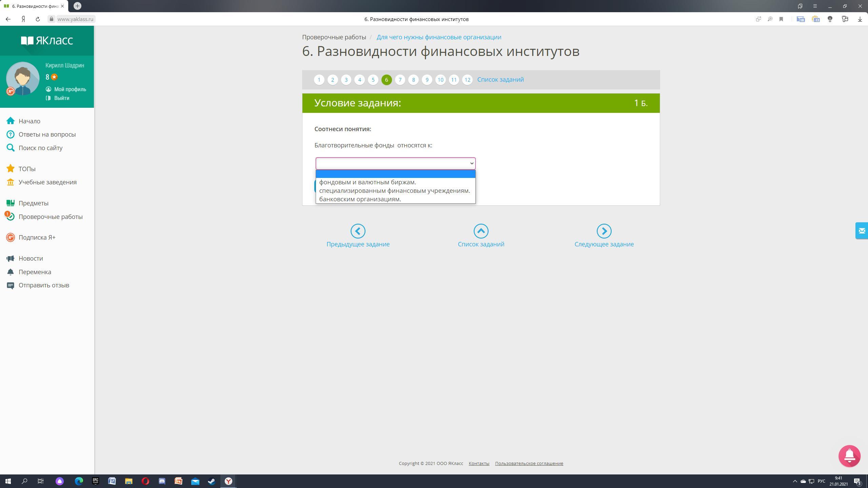Select option банковским организациям
Screen dimensions: 868x488
pyautogui.click(x=360, y=199)
